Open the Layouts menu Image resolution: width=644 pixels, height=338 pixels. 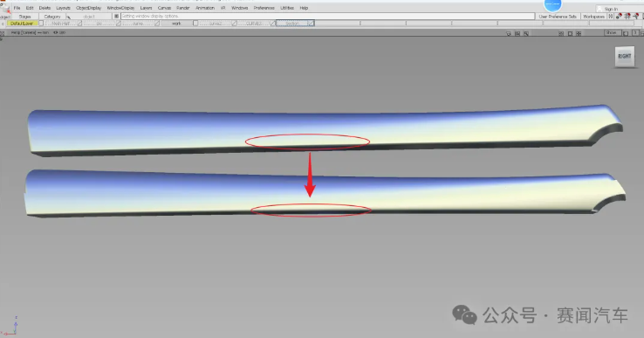coord(63,8)
